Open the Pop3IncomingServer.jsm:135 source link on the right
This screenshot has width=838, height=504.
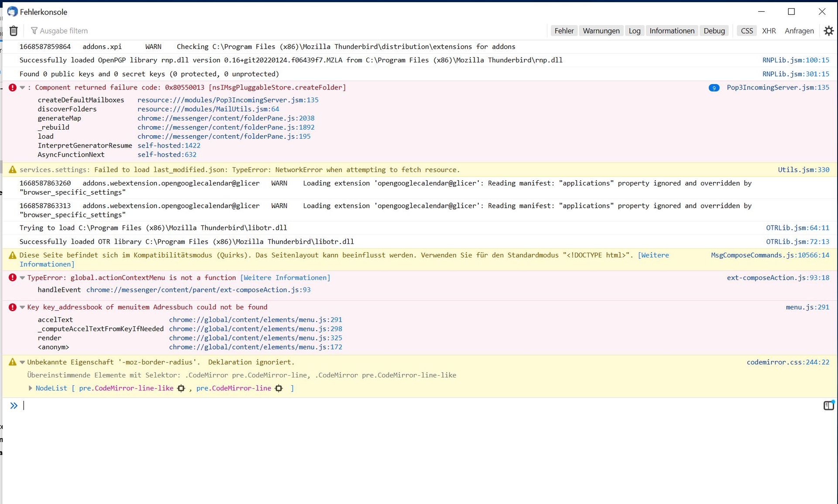pos(778,88)
